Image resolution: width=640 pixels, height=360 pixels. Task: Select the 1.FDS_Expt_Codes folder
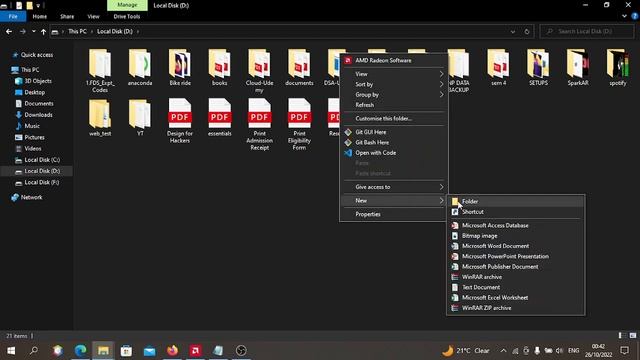tap(100, 71)
